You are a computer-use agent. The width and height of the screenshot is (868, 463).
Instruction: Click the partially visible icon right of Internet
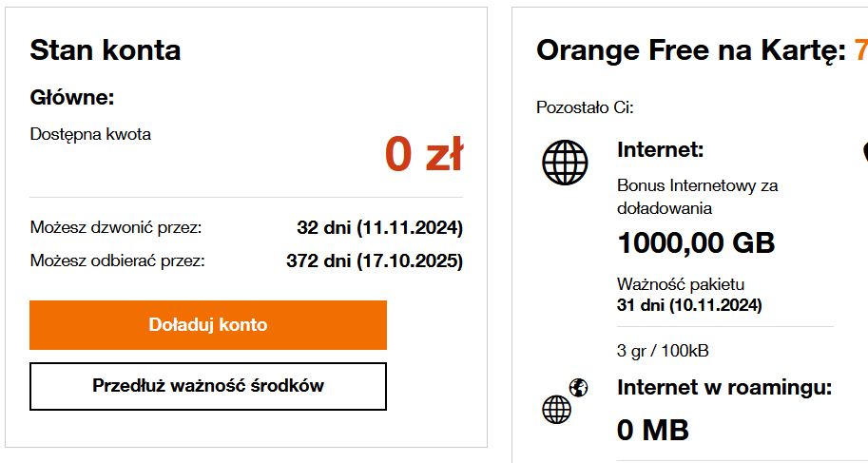[864, 152]
